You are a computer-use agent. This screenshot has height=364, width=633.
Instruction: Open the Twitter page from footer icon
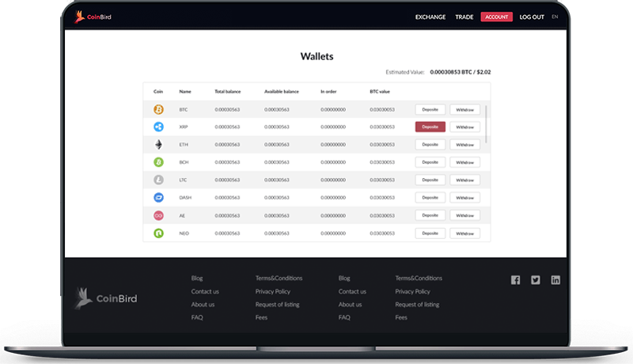tap(536, 280)
